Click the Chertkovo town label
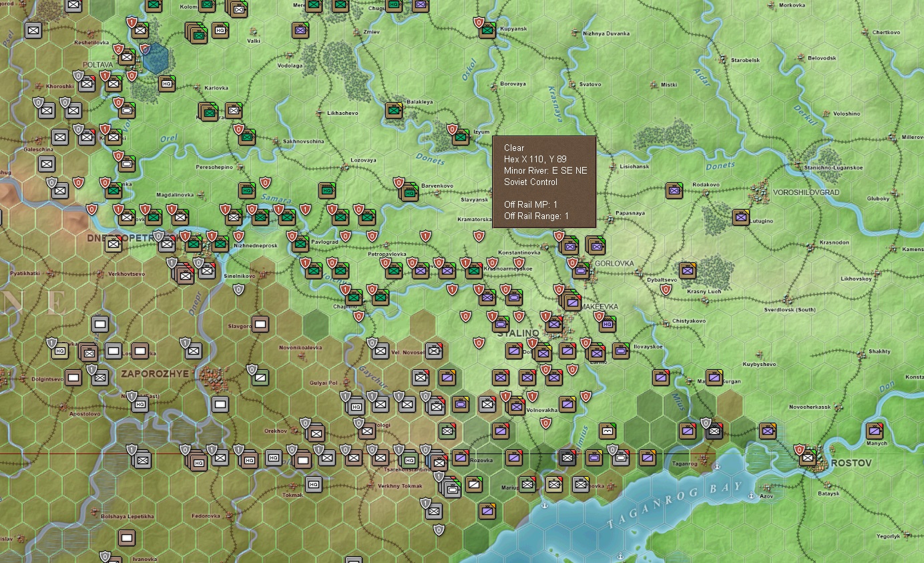This screenshot has width=924, height=563. [886, 32]
